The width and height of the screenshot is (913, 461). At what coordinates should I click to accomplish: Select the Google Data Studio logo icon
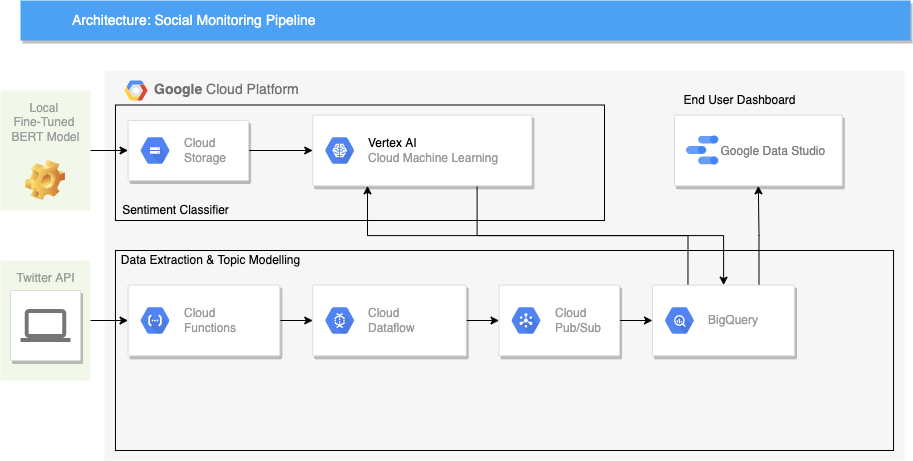click(702, 150)
